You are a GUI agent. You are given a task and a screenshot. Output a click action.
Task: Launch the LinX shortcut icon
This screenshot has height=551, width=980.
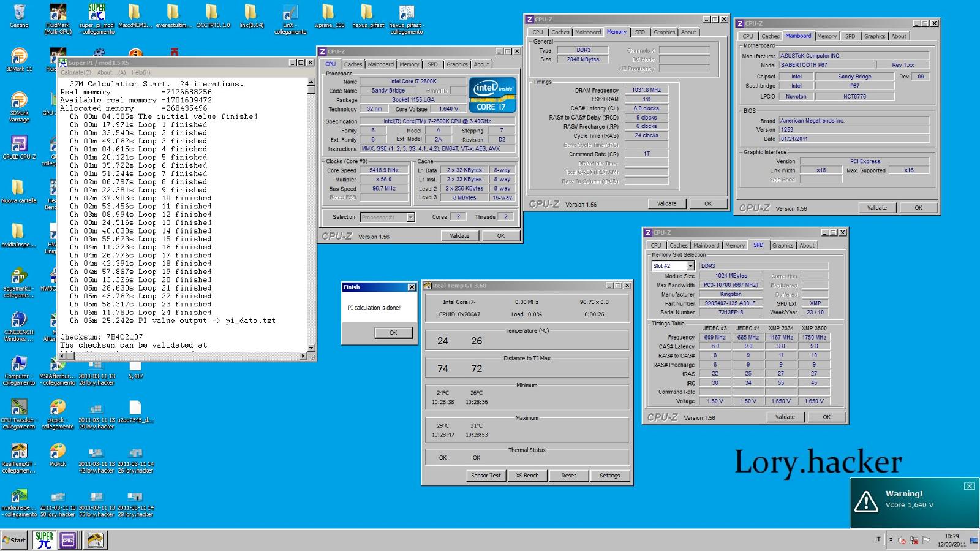pos(290,19)
